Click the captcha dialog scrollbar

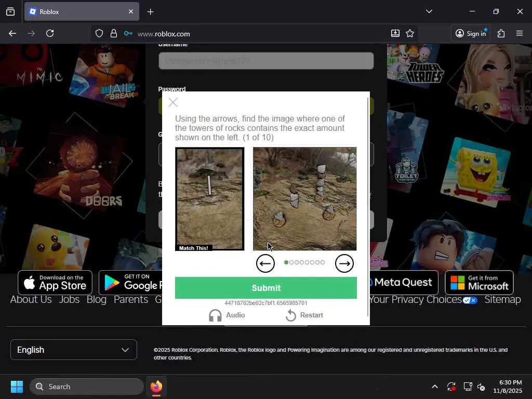click(368, 207)
